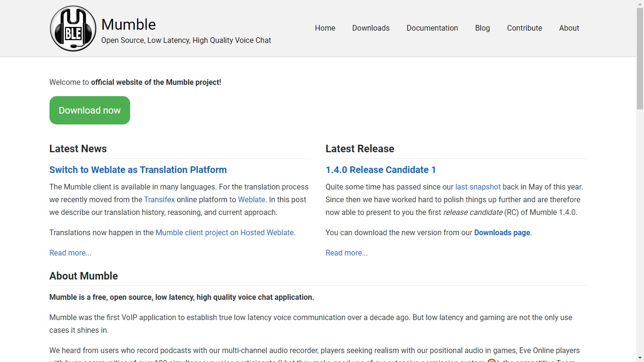The width and height of the screenshot is (644, 362).
Task: Select About in the top navigation
Action: click(x=569, y=28)
